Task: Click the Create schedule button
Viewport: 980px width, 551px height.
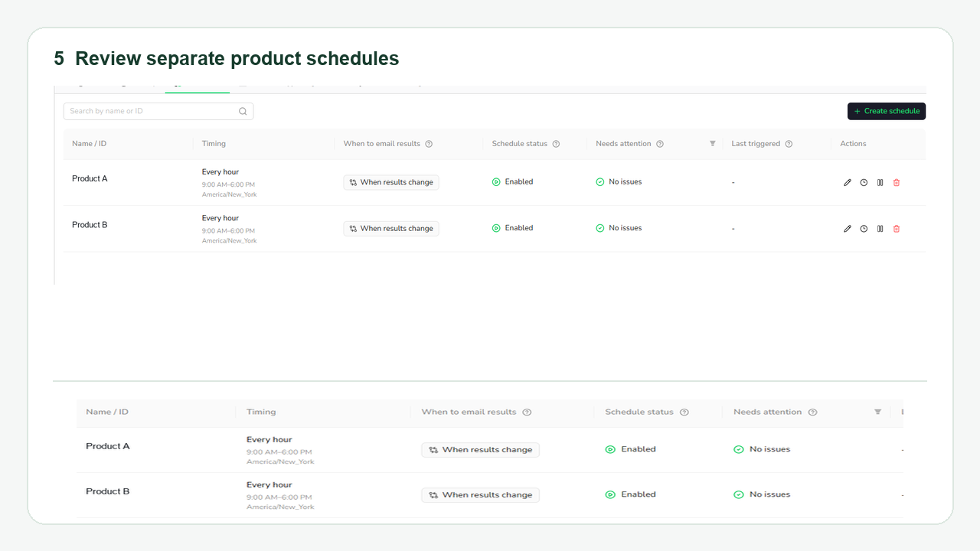Action: (x=887, y=111)
